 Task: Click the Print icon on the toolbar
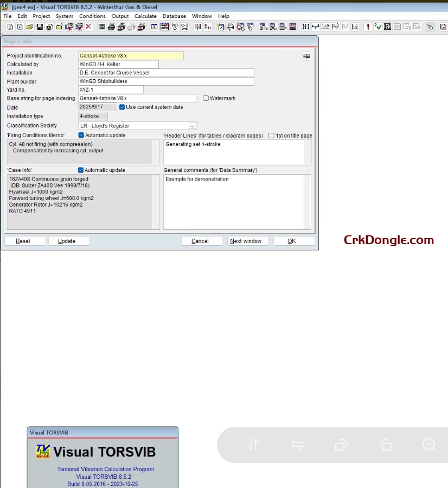[x=111, y=26]
